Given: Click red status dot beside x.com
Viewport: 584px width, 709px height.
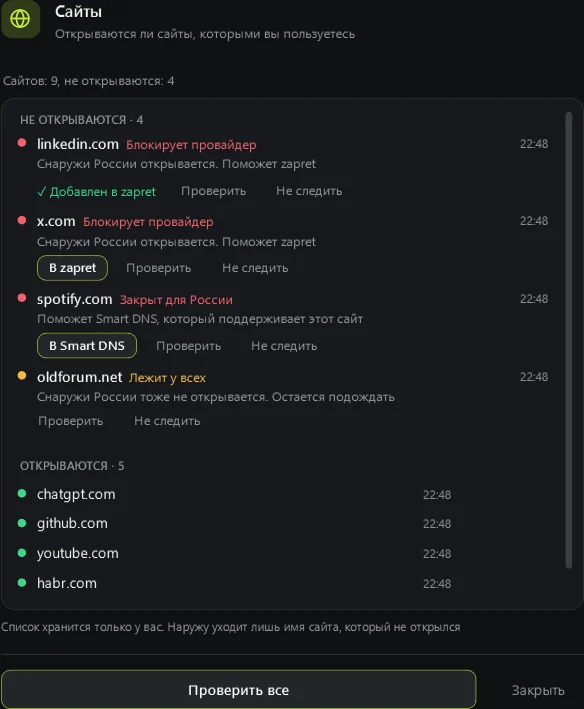Looking at the screenshot, I should click(x=22, y=220).
